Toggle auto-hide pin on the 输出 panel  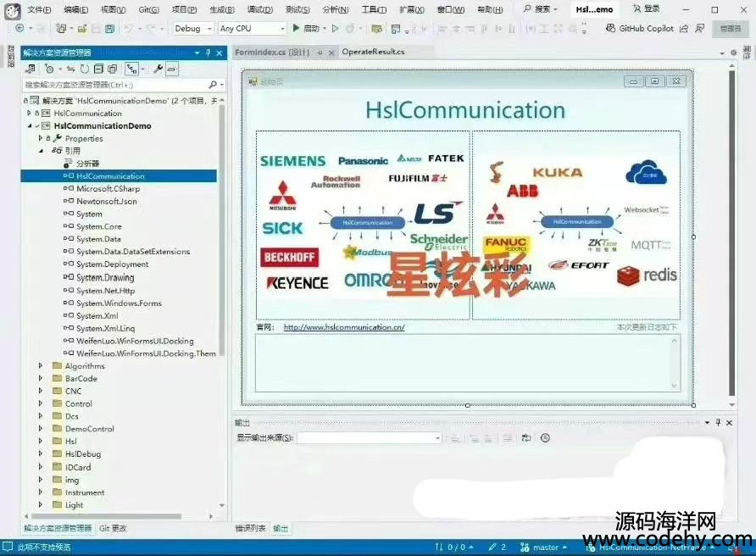(x=718, y=422)
